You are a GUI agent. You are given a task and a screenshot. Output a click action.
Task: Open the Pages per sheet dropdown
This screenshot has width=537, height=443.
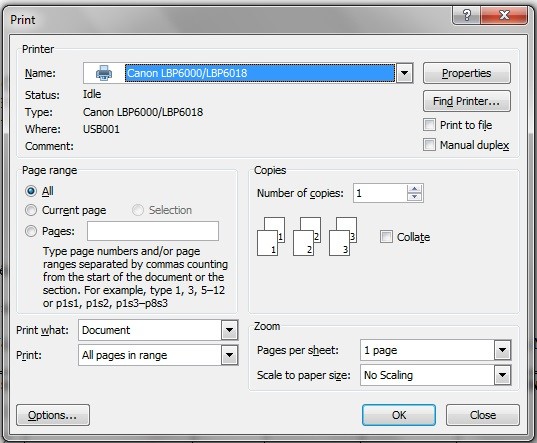pos(502,350)
